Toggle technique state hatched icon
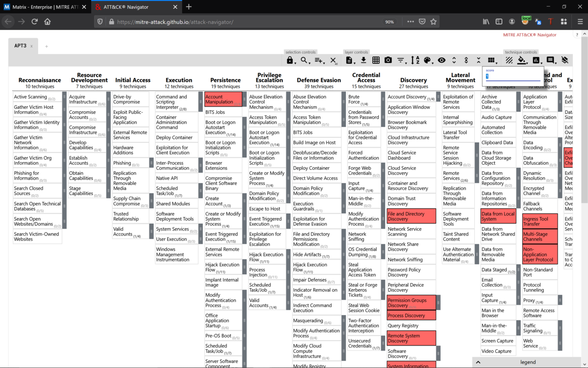This screenshot has height=368, width=588. tap(509, 60)
